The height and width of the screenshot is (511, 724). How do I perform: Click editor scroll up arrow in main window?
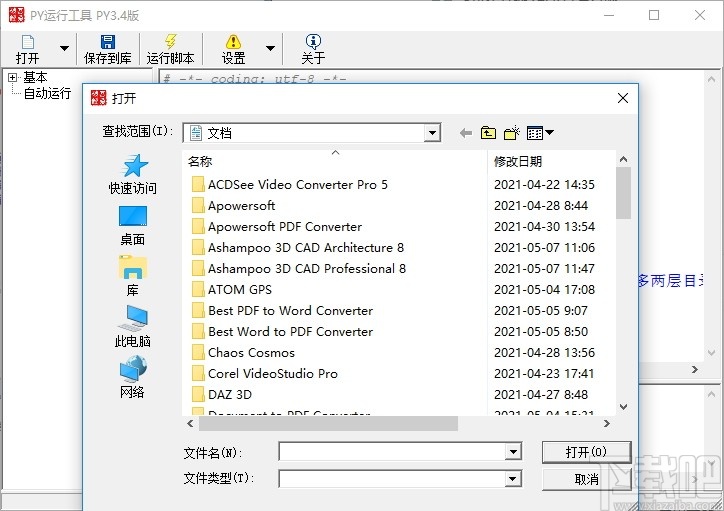(x=712, y=79)
